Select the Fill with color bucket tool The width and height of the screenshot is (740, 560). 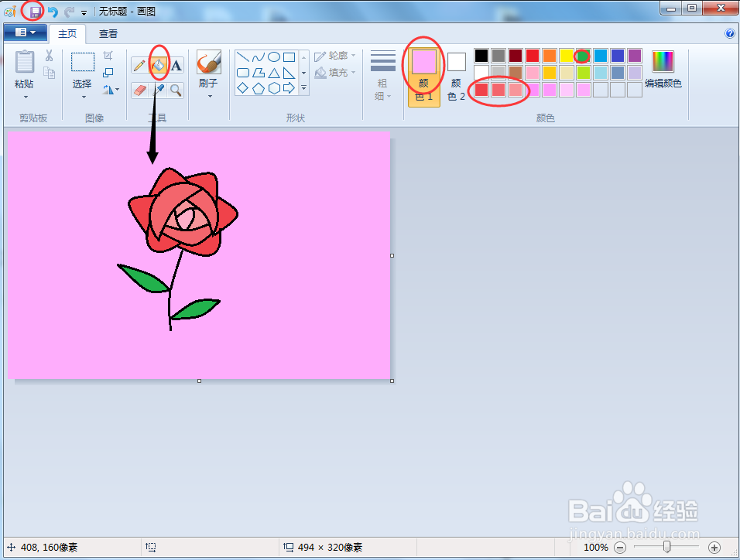(x=156, y=64)
